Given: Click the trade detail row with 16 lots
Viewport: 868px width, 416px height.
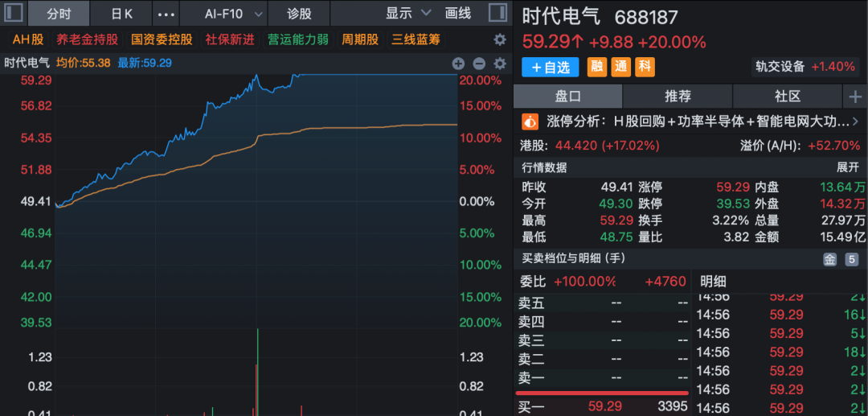Looking at the screenshot, I should [x=780, y=315].
